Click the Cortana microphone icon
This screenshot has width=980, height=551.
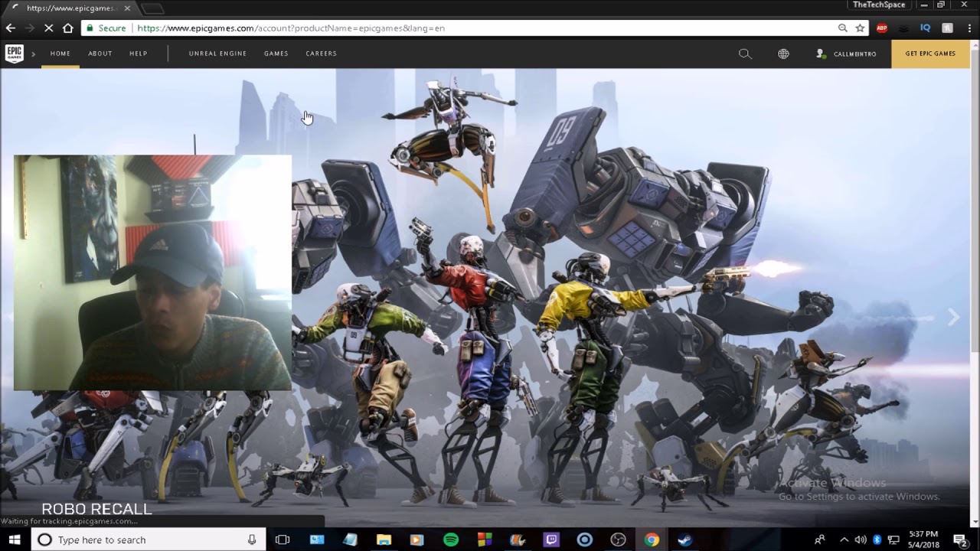(x=252, y=540)
